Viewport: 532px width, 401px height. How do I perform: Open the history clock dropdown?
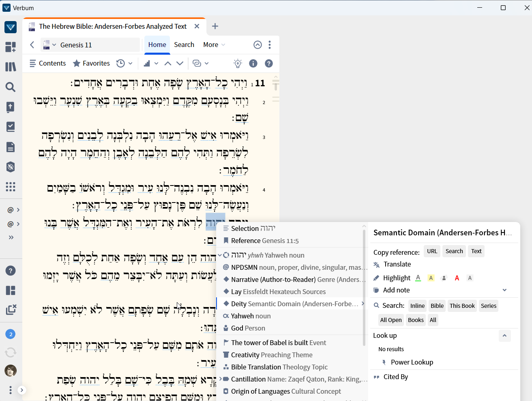coord(124,63)
